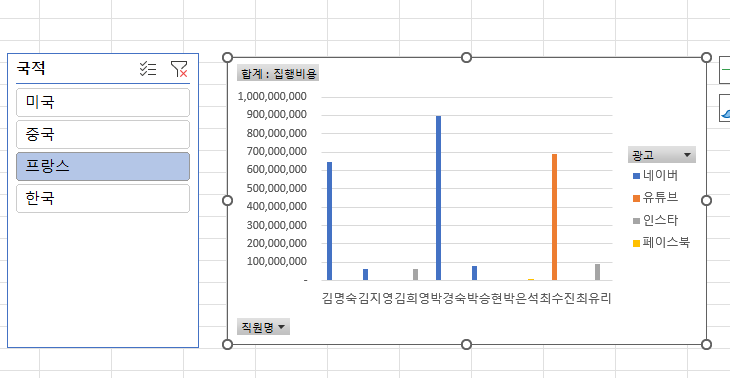Select the tall blue bar for 박경숙
The width and height of the screenshot is (730, 378).
click(x=439, y=198)
